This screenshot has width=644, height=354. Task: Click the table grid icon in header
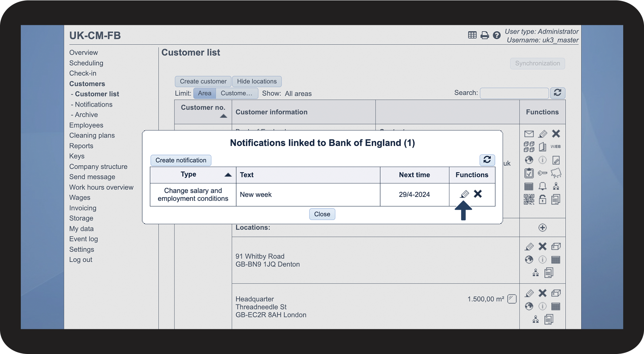click(472, 35)
